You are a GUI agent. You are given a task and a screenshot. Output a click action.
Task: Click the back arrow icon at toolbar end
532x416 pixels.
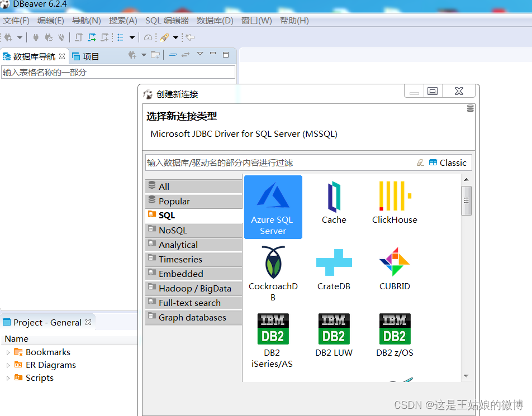click(x=191, y=37)
